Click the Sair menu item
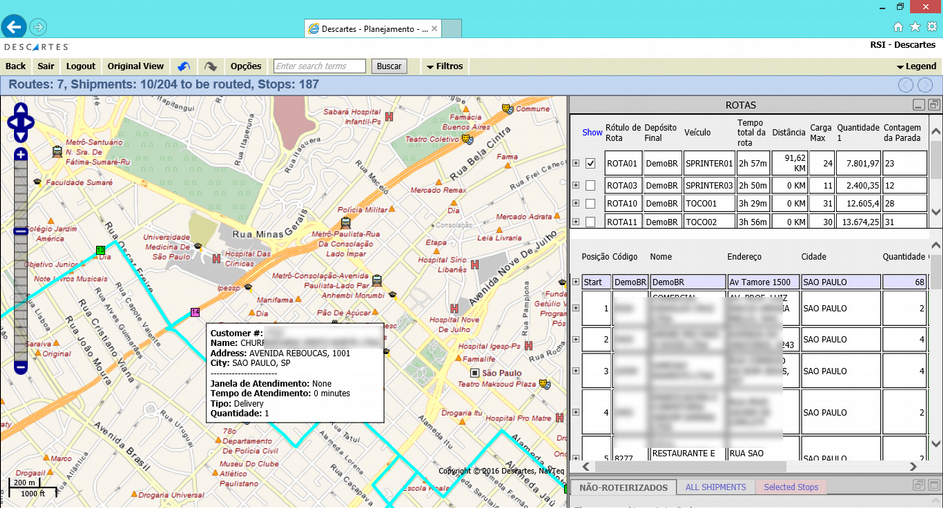This screenshot has height=508, width=943. tap(46, 66)
